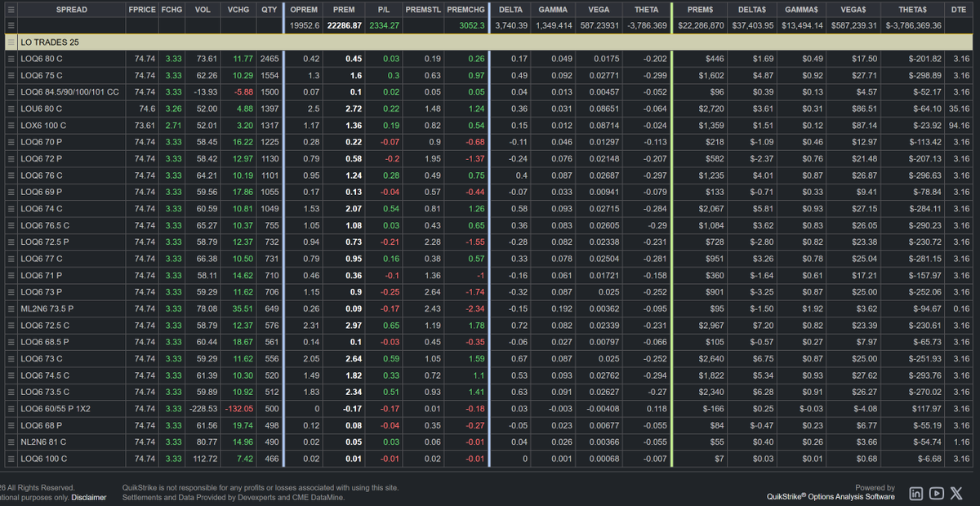
Task: Click VOL value -228.53 in 1X2 row
Action: [202, 409]
